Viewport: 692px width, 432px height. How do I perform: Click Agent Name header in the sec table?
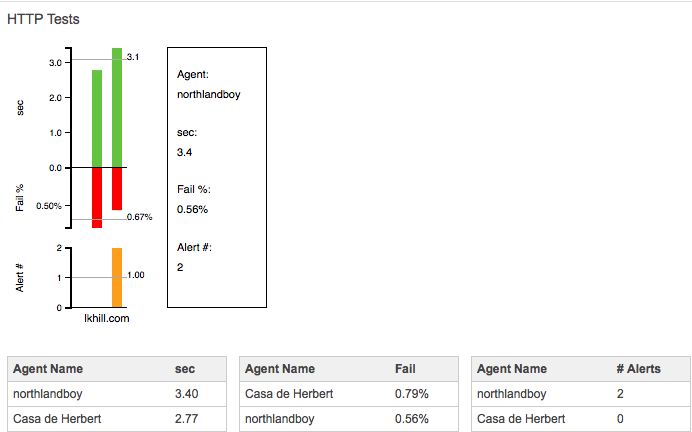(48, 369)
